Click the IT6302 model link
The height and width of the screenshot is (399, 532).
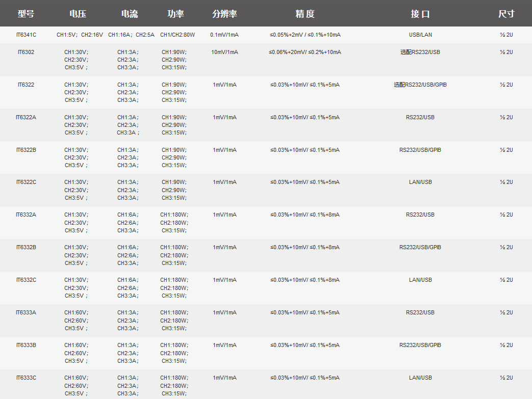[x=26, y=52]
